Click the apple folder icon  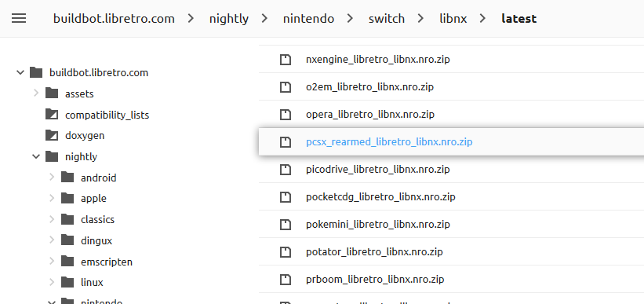(x=67, y=198)
